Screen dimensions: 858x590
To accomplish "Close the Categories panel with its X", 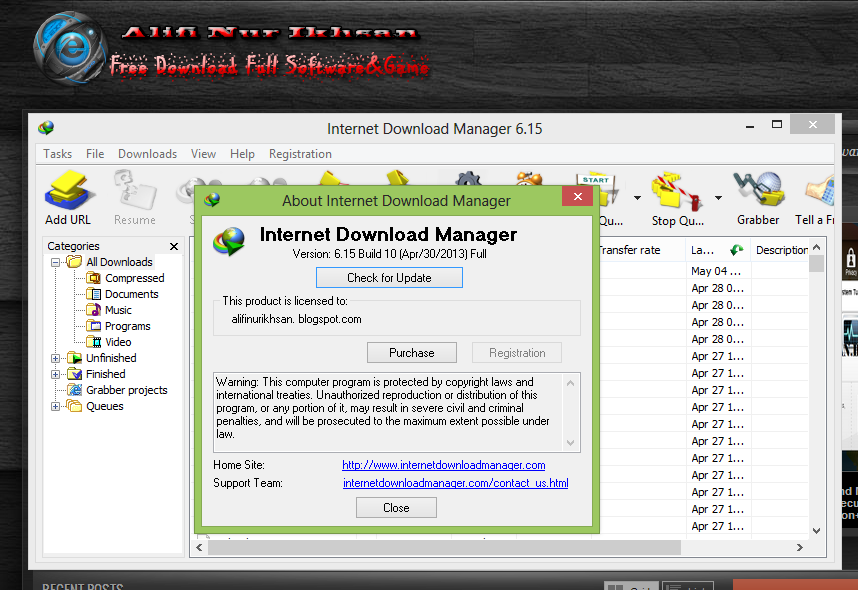I will pyautogui.click(x=173, y=246).
